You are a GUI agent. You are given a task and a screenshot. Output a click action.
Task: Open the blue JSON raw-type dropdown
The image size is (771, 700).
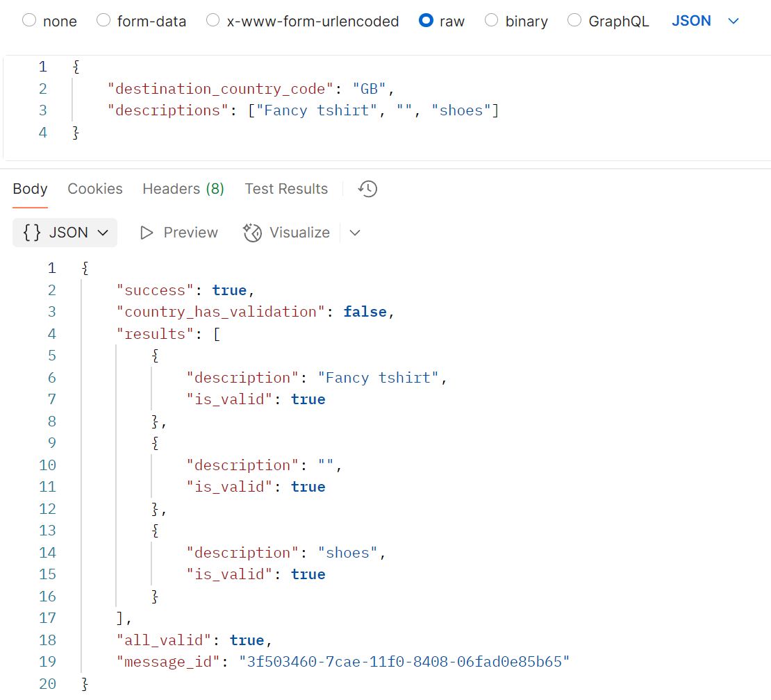[x=704, y=21]
